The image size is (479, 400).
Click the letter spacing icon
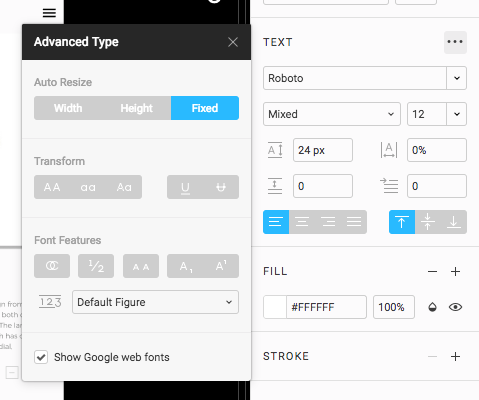tap(389, 150)
